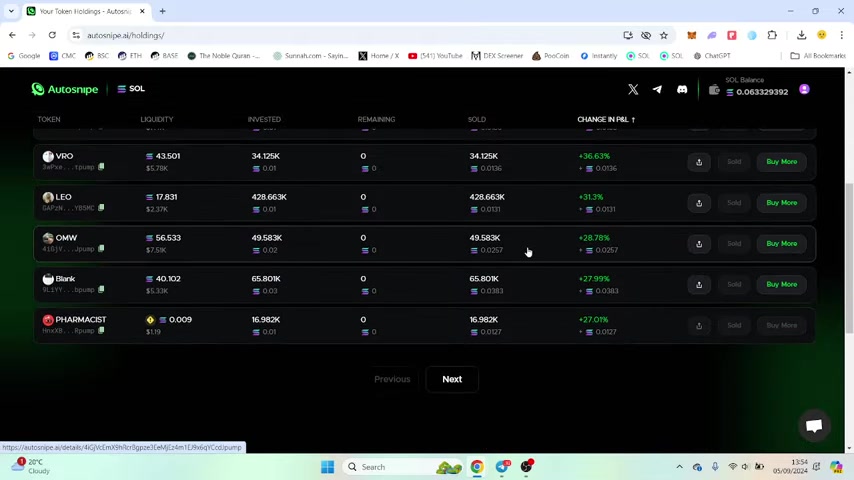Click the INVESTED column header
This screenshot has width=854, height=480.
click(264, 119)
